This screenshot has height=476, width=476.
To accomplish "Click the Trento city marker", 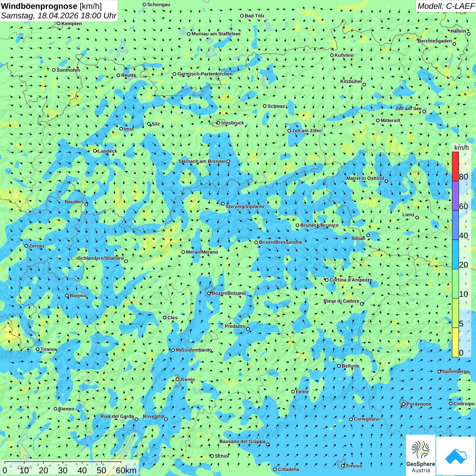I will pos(177,379).
